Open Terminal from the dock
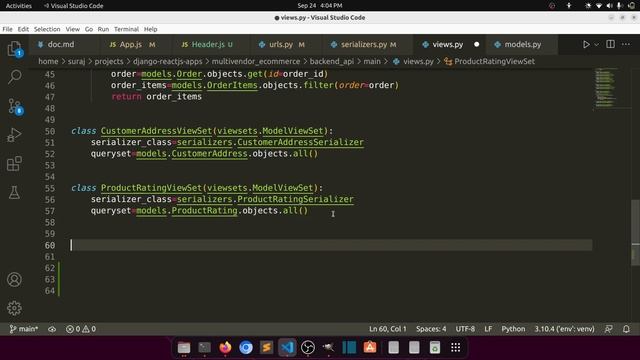 [x=204, y=347]
